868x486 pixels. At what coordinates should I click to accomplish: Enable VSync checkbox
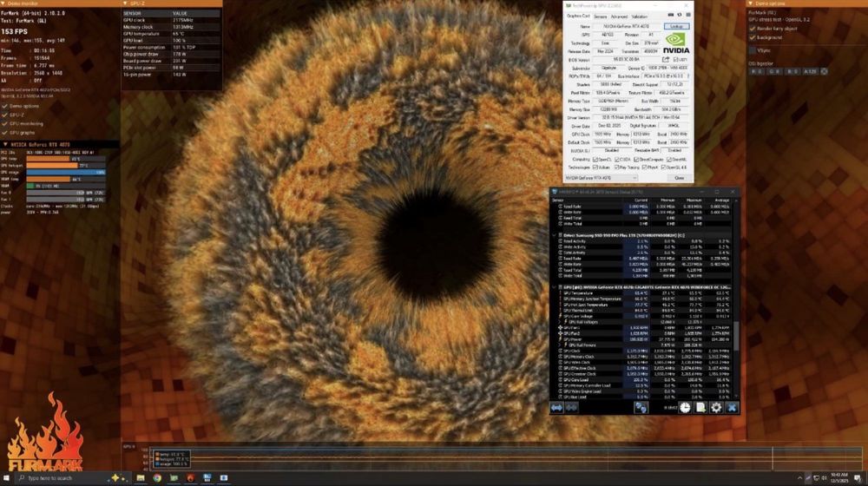[x=753, y=50]
